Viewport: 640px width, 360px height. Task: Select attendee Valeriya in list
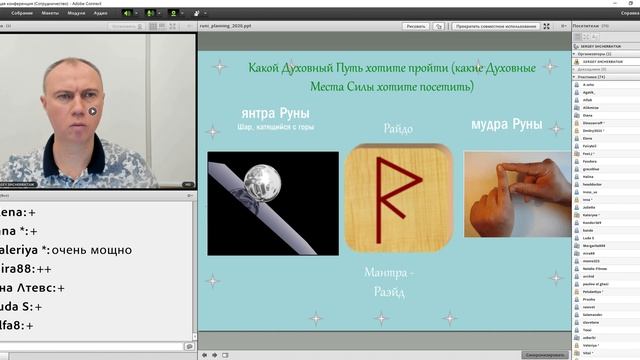(x=606, y=345)
